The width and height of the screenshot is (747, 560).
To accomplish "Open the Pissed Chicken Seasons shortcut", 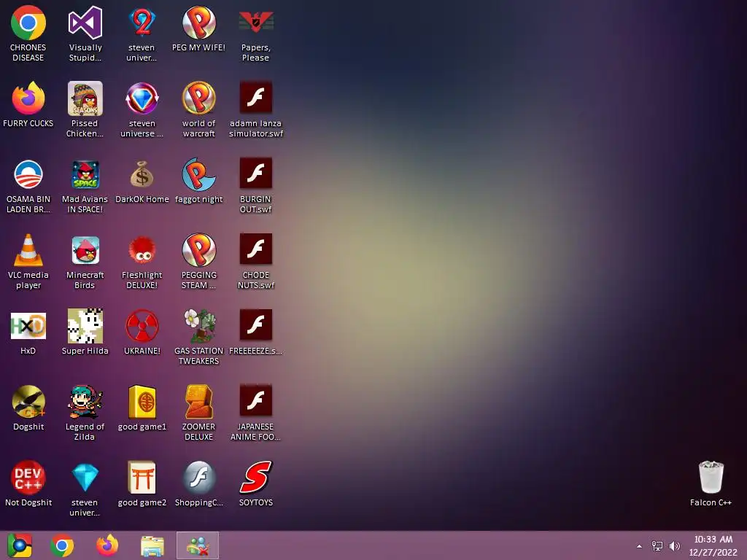I will click(85, 109).
